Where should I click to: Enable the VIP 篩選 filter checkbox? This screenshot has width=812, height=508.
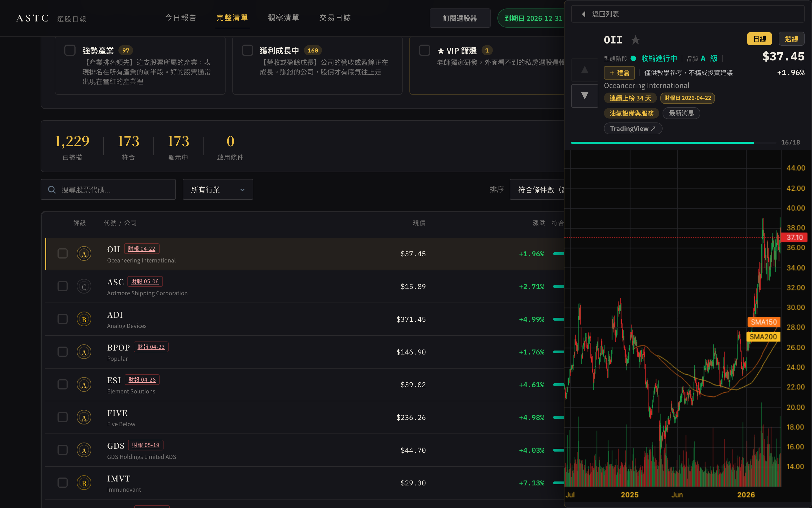tap(424, 51)
